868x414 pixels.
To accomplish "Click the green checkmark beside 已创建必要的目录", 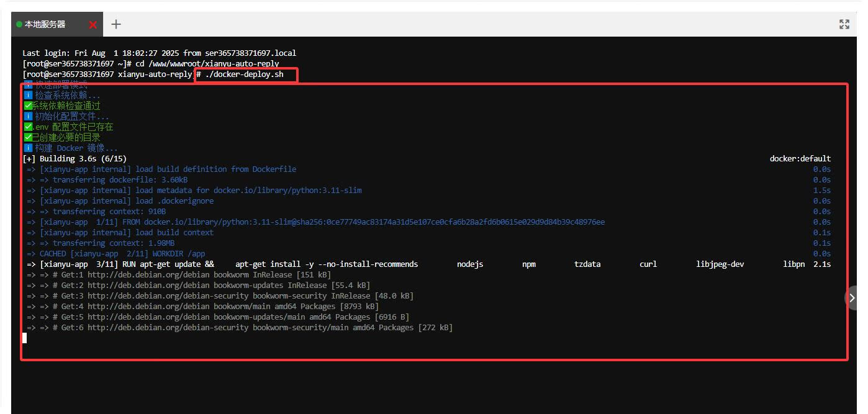I will coord(28,137).
